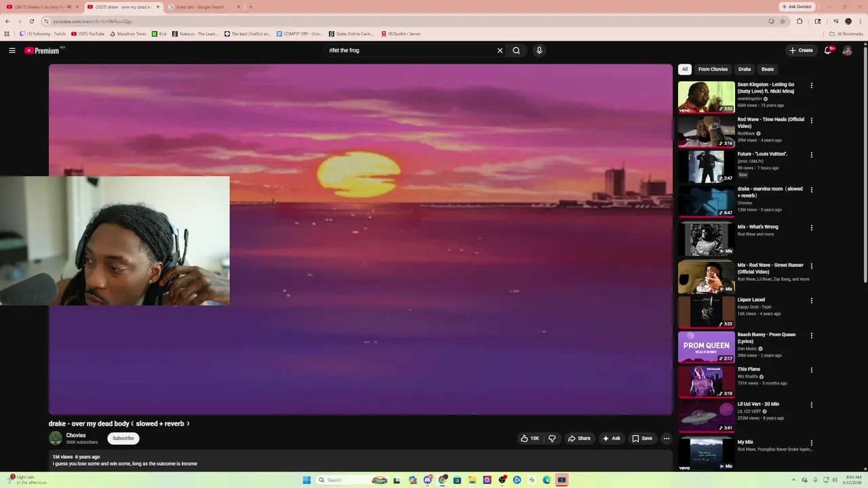This screenshot has height=488, width=868.
Task: Open options for Future Louis Vuitton video
Action: click(x=811, y=155)
